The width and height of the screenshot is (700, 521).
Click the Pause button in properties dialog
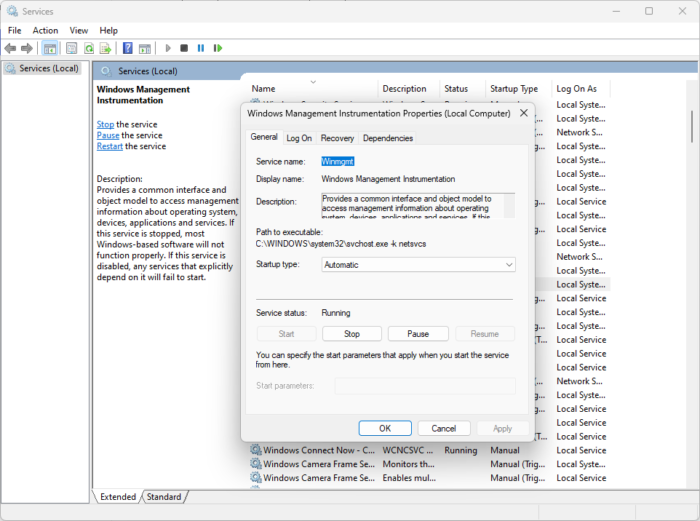pos(418,333)
